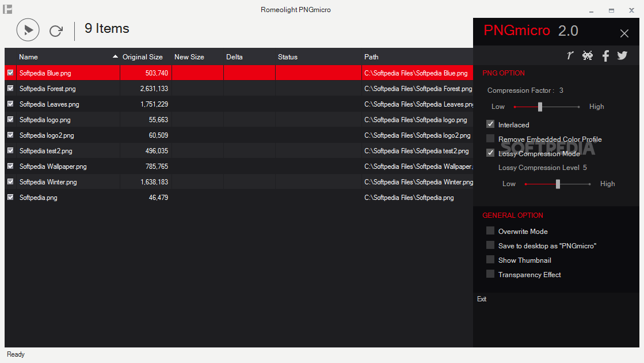Sort list by Delta column header

point(249,56)
